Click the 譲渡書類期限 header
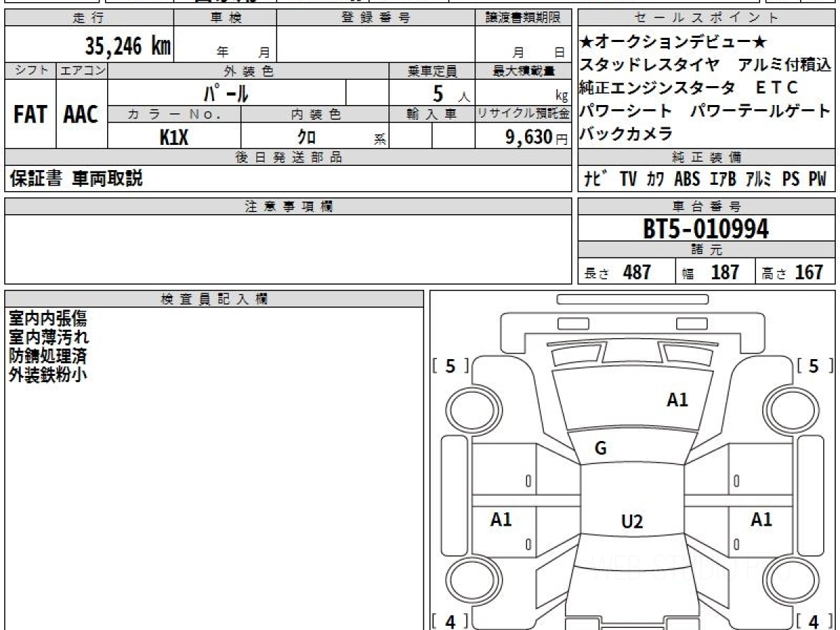Screen dimensions: 840x630 tap(523, 18)
